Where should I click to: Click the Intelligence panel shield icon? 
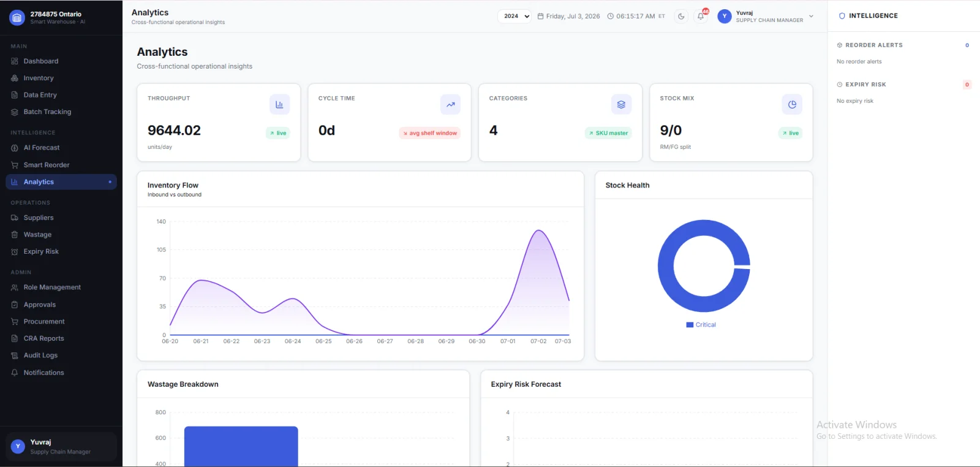pos(842,16)
